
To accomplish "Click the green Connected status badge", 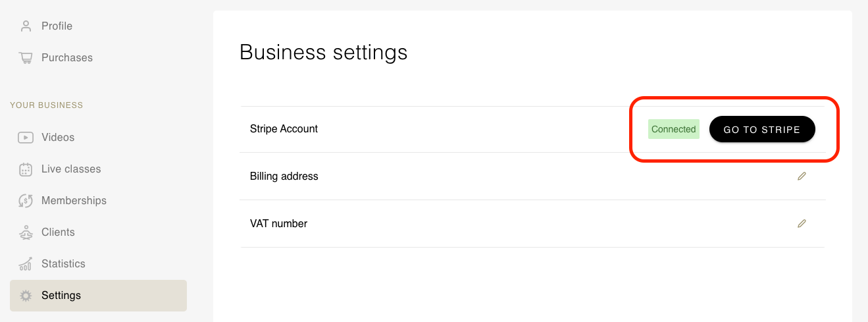I will pyautogui.click(x=673, y=130).
